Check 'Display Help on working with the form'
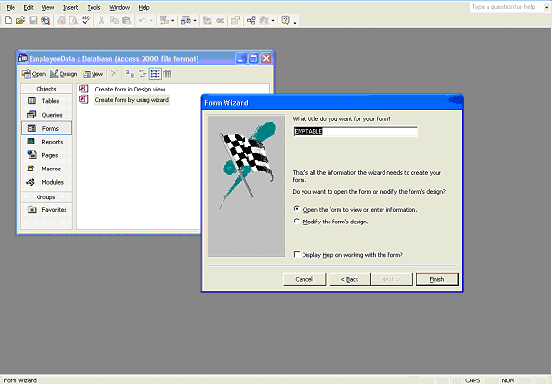The image size is (554, 392). 297,254
